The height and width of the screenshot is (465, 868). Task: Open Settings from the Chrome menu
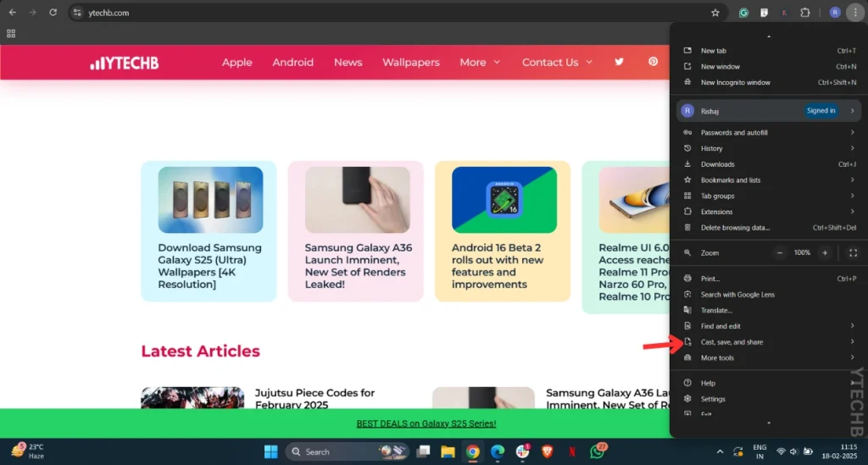pos(770,399)
